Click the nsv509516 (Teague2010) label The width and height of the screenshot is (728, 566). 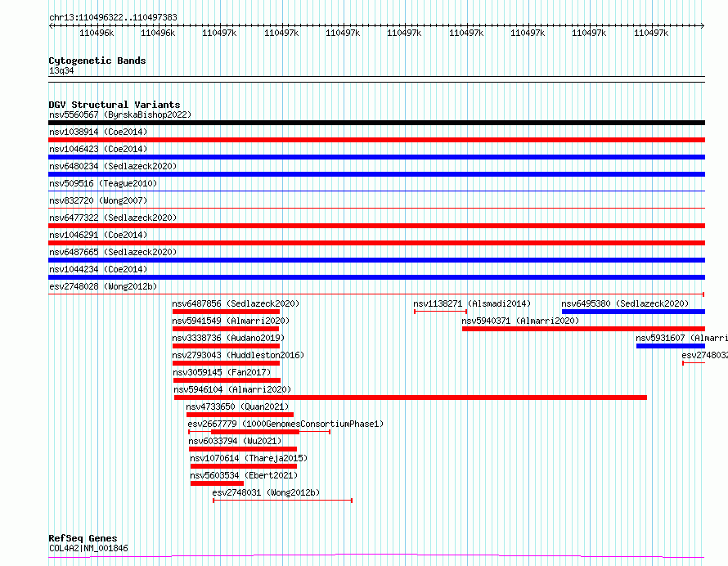click(103, 183)
